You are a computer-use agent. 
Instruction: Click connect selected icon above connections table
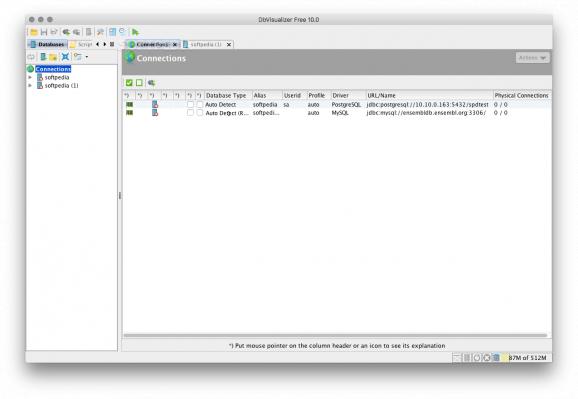151,83
